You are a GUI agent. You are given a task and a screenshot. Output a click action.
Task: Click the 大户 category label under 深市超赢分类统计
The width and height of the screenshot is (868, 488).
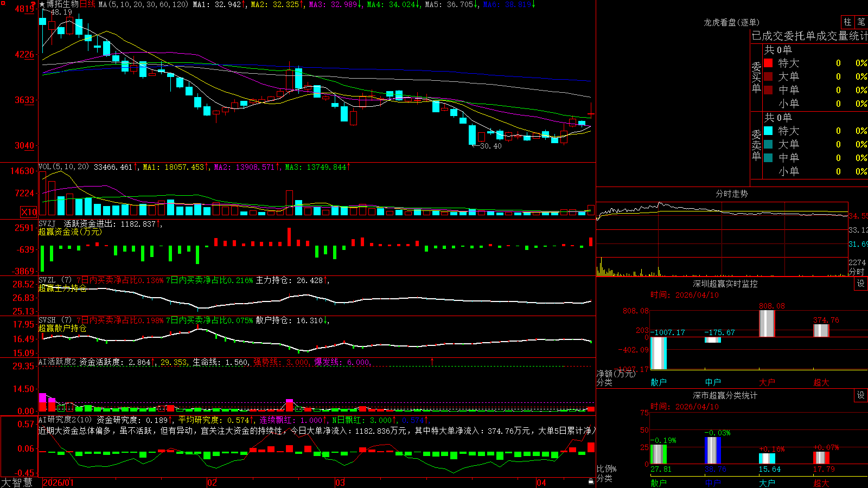pyautogui.click(x=767, y=483)
